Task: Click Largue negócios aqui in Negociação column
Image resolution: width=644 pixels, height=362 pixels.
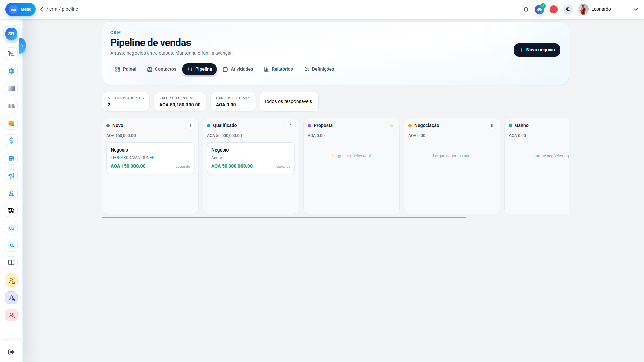Action: 452,156
